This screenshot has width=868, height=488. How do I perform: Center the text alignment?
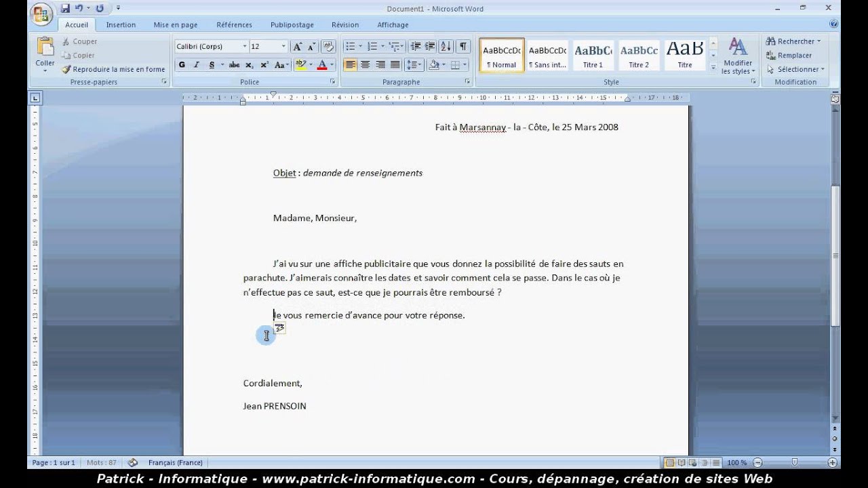click(365, 65)
